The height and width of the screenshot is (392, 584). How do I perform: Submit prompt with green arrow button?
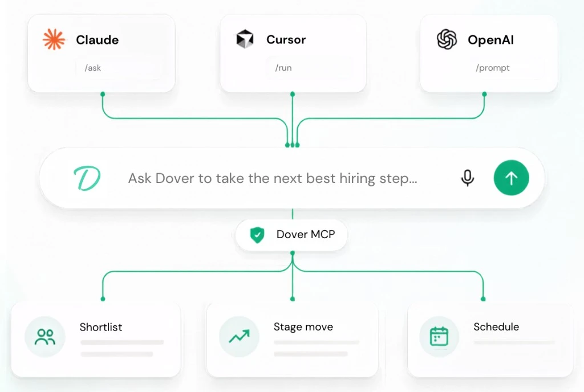click(x=512, y=178)
